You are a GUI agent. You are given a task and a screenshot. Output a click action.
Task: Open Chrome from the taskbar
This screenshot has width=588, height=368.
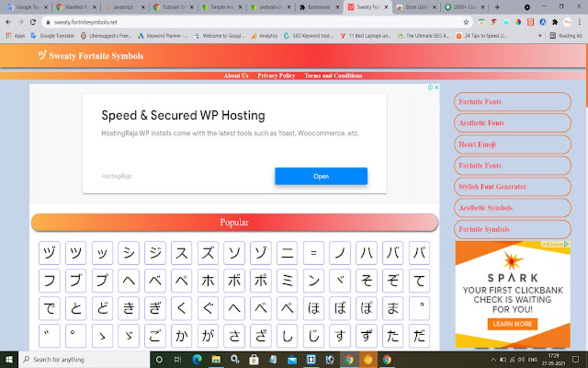click(349, 359)
